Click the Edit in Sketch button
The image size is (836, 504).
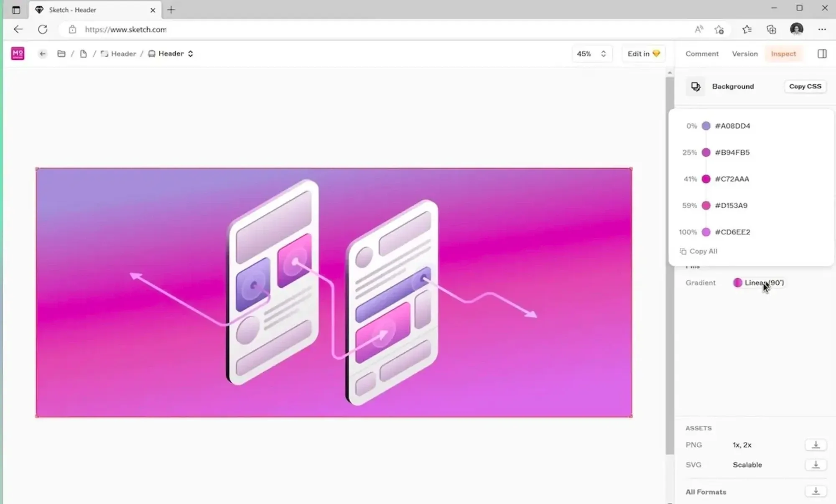click(643, 53)
